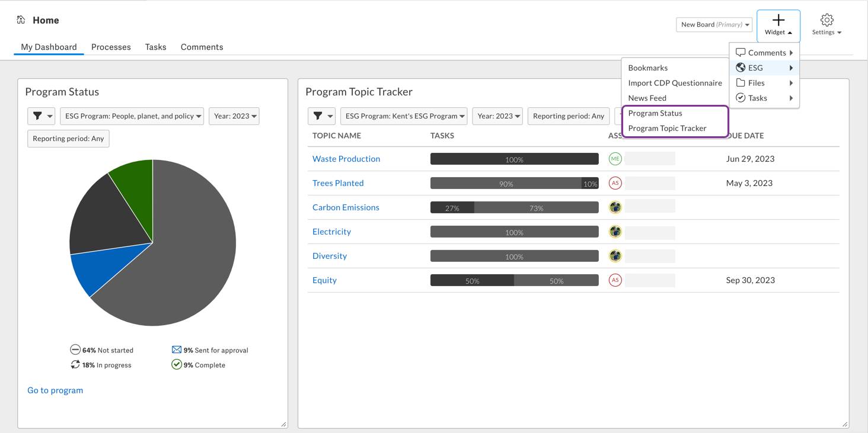Open the New Board (Primary) dropdown
The width and height of the screenshot is (868, 433).
714,24
